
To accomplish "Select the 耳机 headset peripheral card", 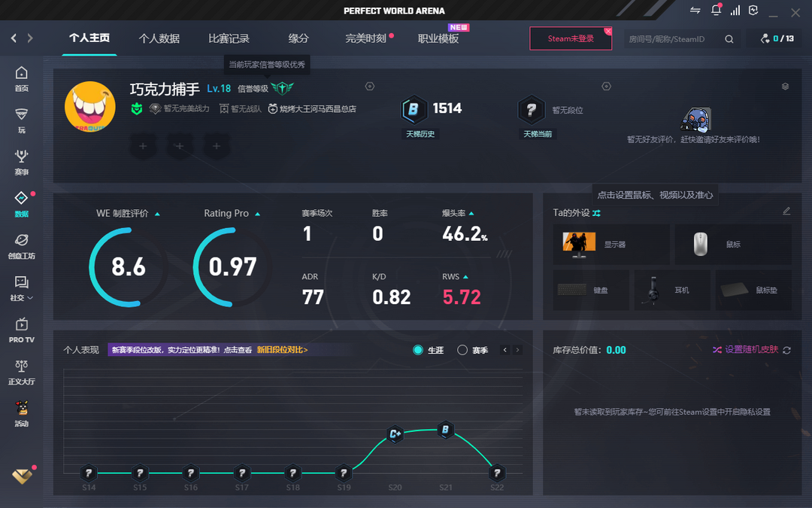I will tap(672, 290).
